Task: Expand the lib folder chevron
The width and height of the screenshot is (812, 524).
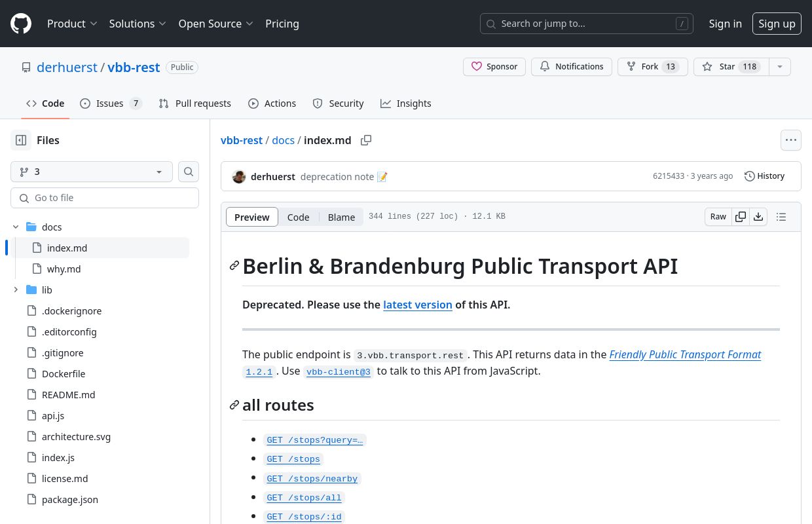Action: click(x=16, y=290)
